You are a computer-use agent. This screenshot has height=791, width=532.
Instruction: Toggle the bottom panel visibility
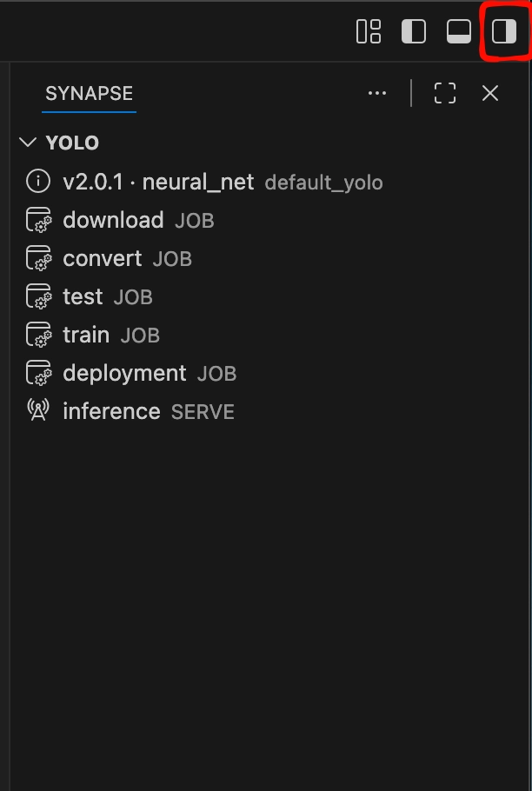coord(459,31)
